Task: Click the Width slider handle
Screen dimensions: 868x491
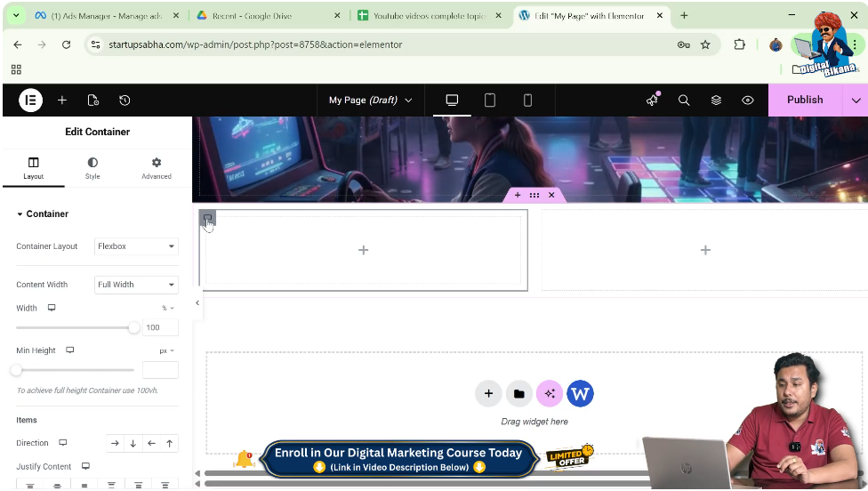Action: [134, 327]
